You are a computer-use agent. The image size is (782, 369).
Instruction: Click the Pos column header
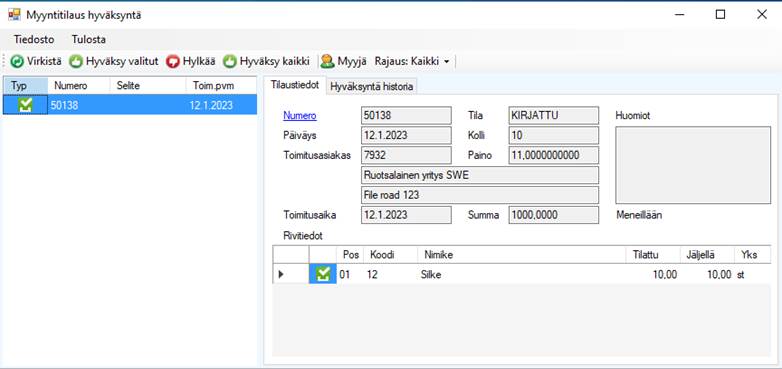point(350,255)
